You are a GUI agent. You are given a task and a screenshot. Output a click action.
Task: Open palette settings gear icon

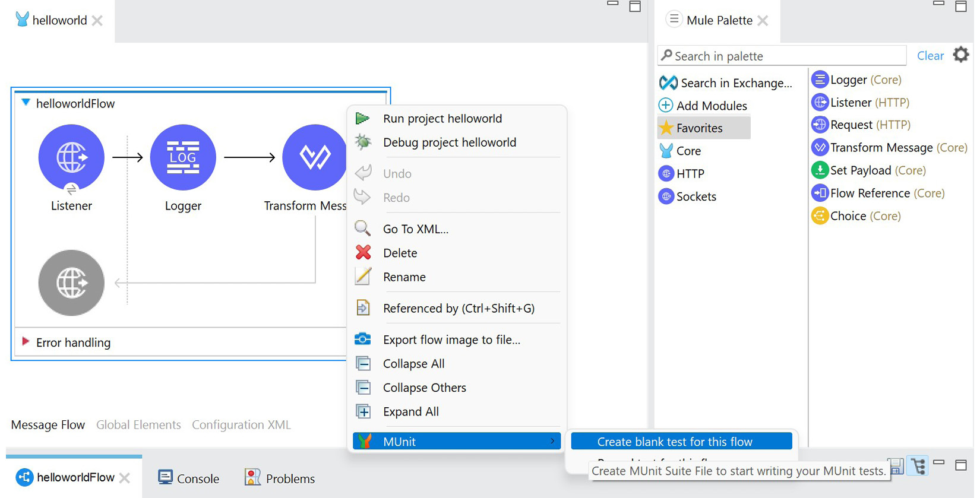tap(961, 55)
